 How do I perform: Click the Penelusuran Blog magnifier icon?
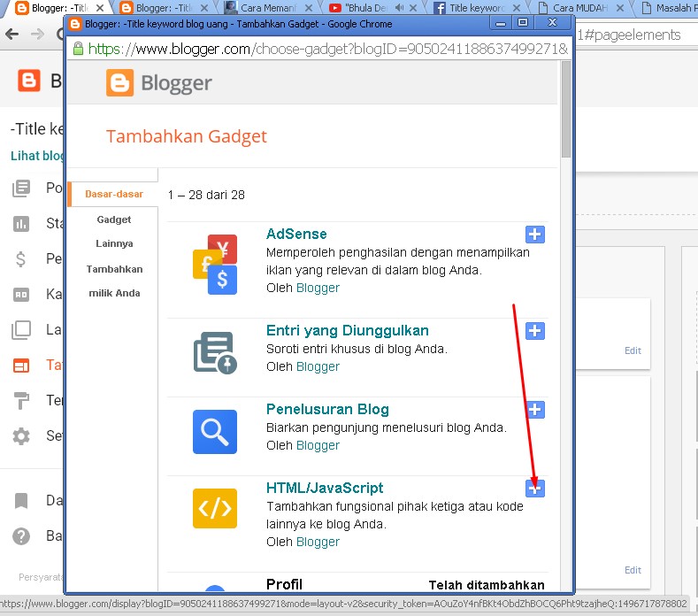point(215,432)
